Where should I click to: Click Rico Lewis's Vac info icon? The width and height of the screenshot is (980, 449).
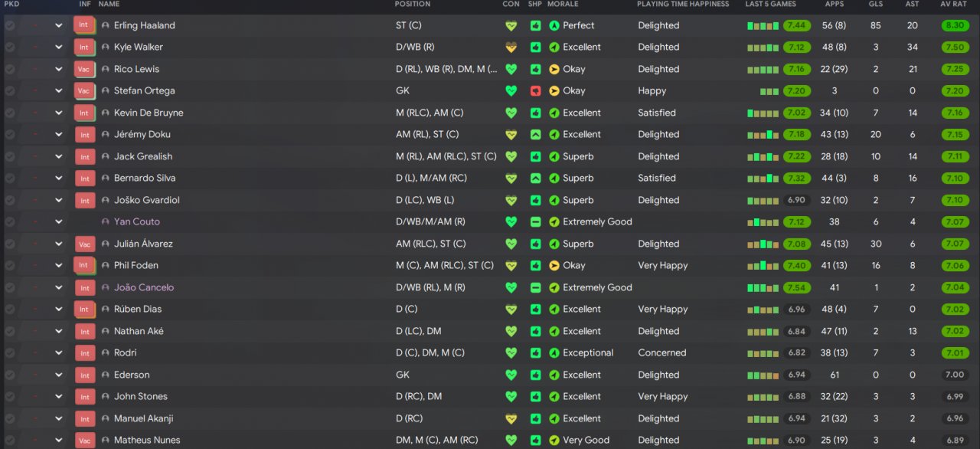(x=84, y=69)
